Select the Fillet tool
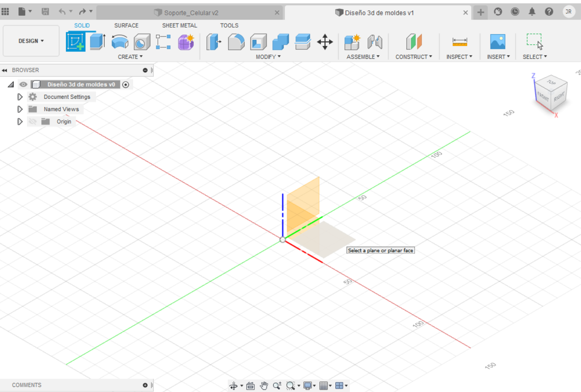581x392 pixels. click(x=236, y=42)
